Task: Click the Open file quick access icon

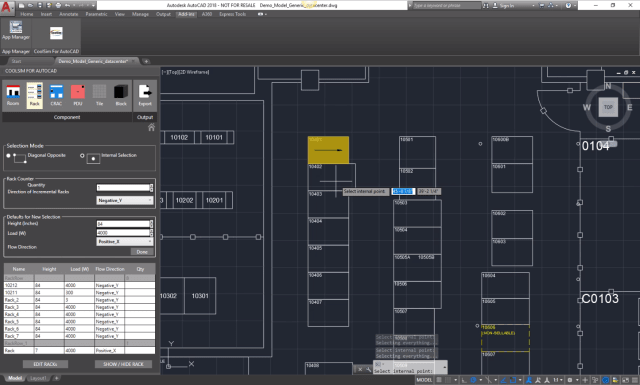Action: pos(30,5)
